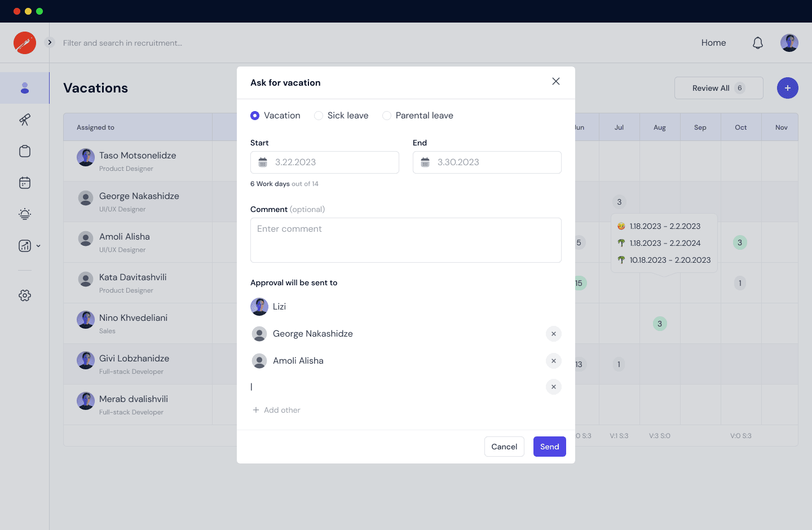Image resolution: width=812 pixels, height=530 pixels.
Task: Expand the search sidebar with the arrow chevron
Action: click(x=50, y=42)
